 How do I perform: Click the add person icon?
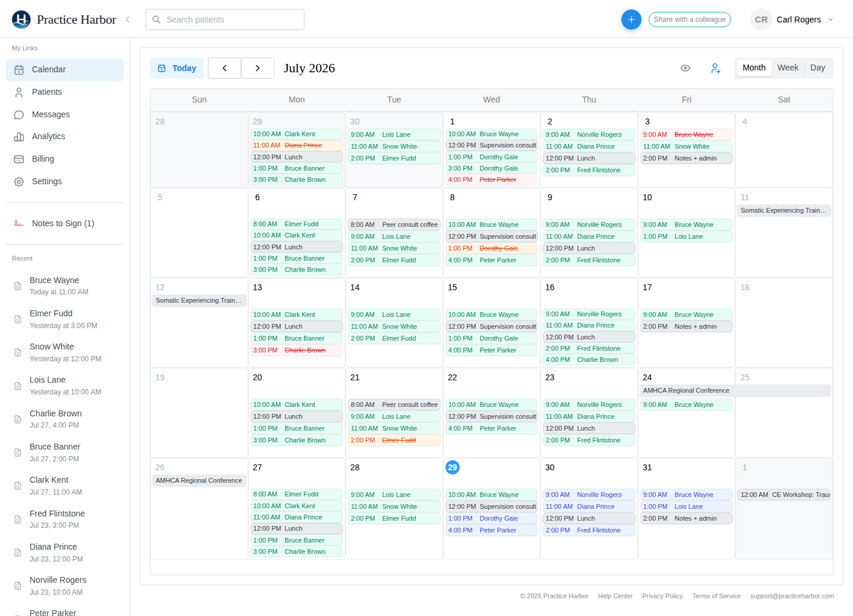coord(716,68)
